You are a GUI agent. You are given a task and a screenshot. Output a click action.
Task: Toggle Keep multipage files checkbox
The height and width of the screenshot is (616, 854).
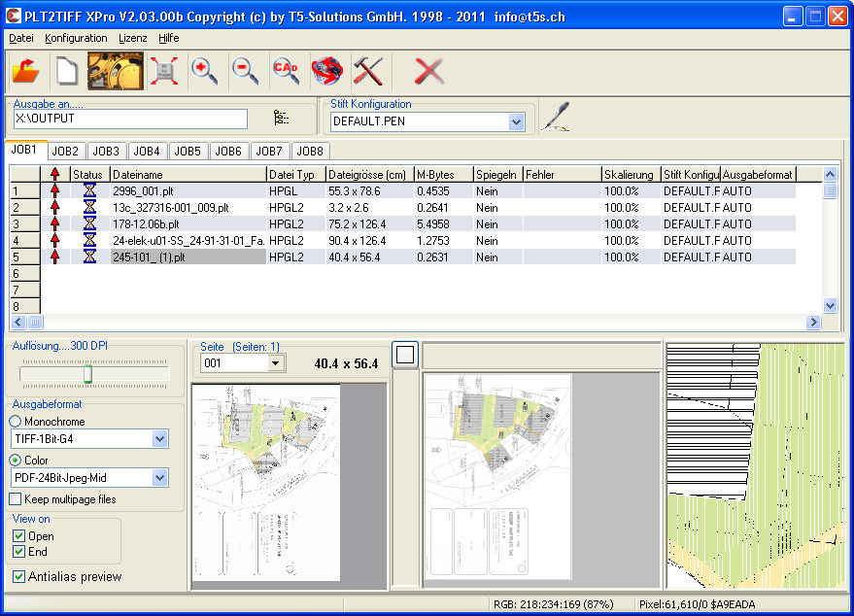point(16,498)
